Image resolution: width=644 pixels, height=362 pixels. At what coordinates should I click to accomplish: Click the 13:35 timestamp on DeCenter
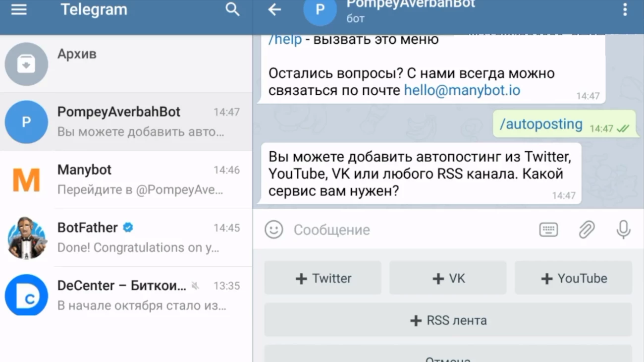(x=226, y=286)
